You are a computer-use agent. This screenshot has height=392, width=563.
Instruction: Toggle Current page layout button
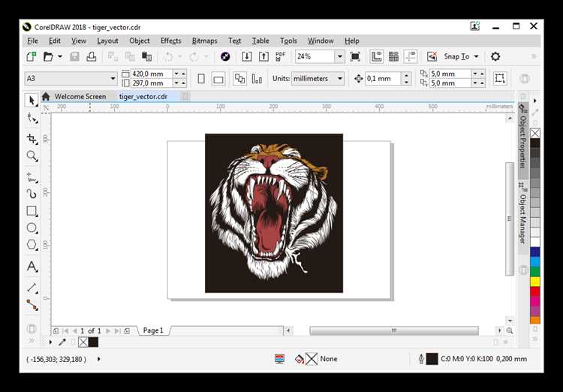(x=257, y=78)
